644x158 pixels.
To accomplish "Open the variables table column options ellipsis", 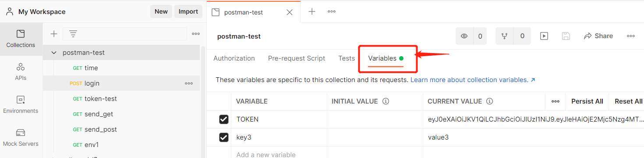I will 556,101.
